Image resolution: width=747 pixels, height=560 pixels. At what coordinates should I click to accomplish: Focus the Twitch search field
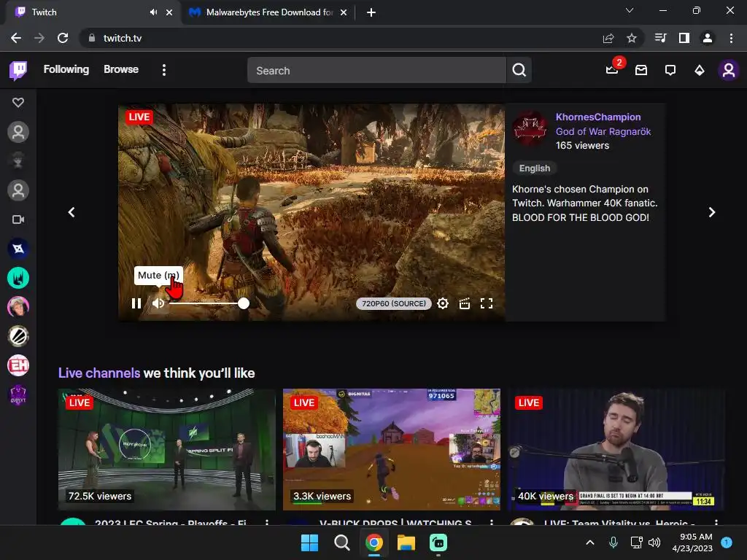pyautogui.click(x=376, y=71)
